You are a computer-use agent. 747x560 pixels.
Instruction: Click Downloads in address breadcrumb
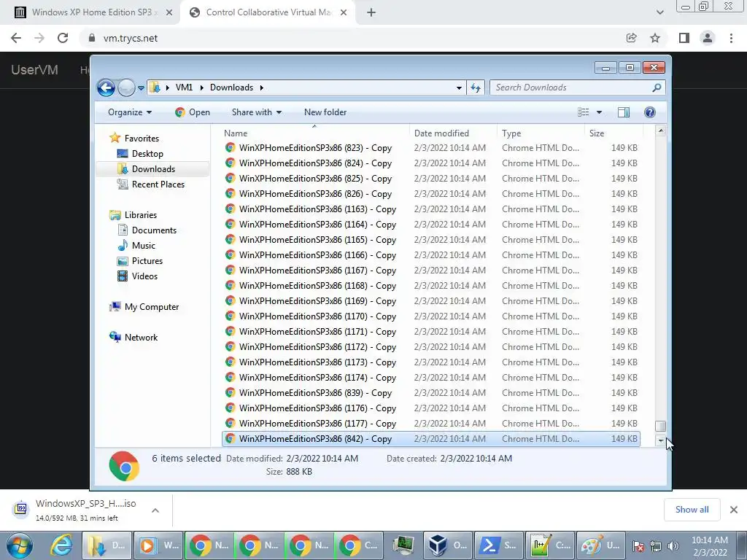coord(231,87)
